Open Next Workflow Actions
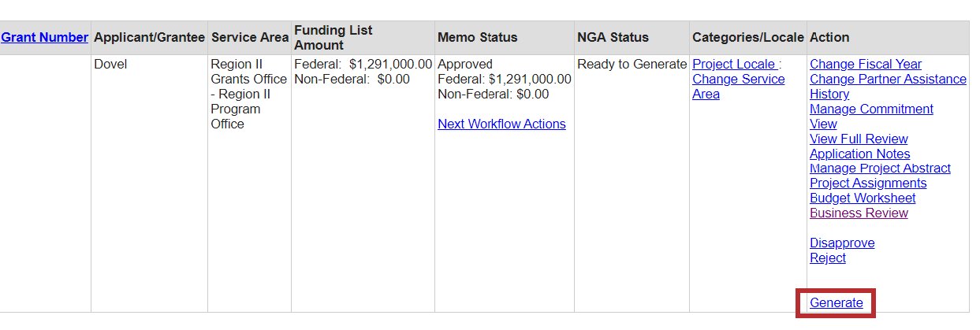 [x=501, y=124]
